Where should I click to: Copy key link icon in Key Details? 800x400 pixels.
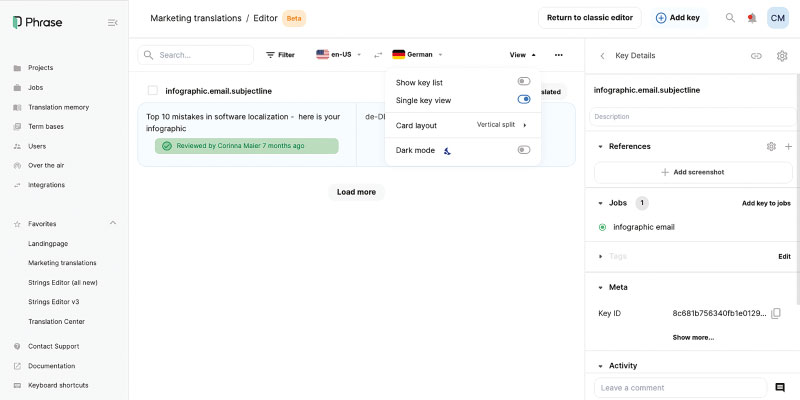pyautogui.click(x=756, y=56)
